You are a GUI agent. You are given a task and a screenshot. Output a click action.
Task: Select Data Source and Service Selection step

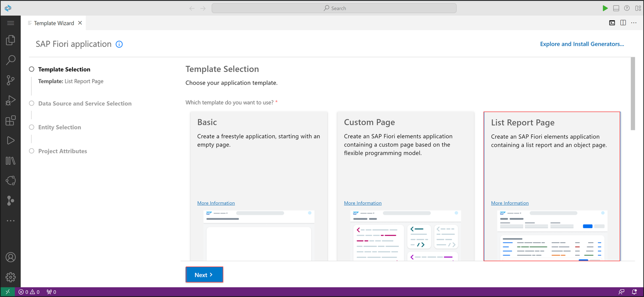click(x=85, y=103)
